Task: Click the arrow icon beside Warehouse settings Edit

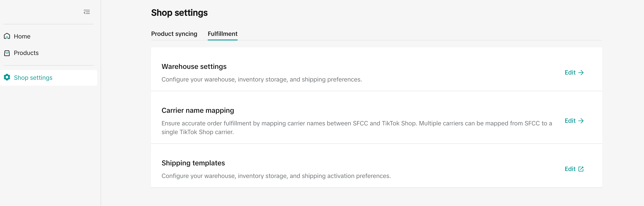Action: [581, 73]
